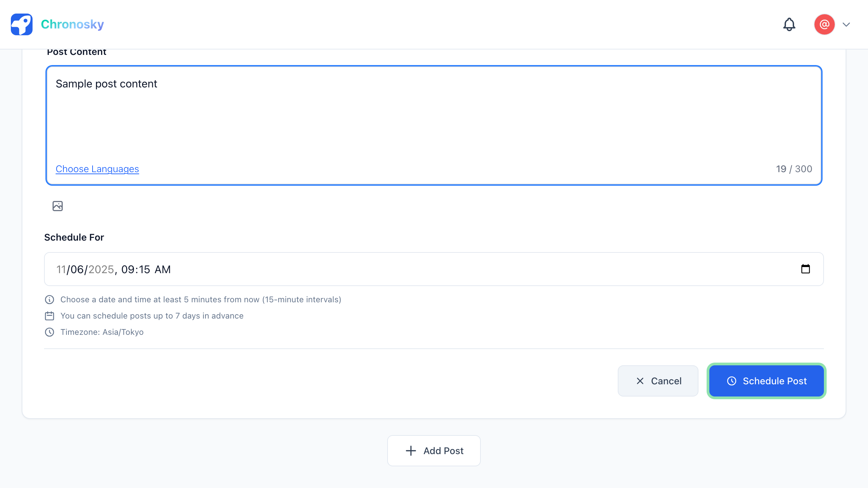The image size is (868, 488).
Task: Expand the account menu chevron
Action: click(x=846, y=24)
